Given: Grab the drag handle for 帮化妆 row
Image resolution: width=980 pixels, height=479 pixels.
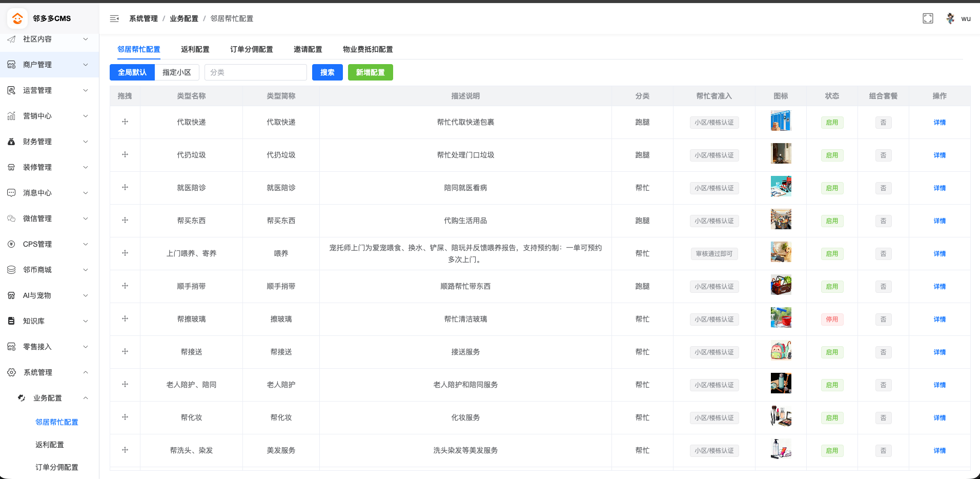Looking at the screenshot, I should pyautogui.click(x=125, y=417).
